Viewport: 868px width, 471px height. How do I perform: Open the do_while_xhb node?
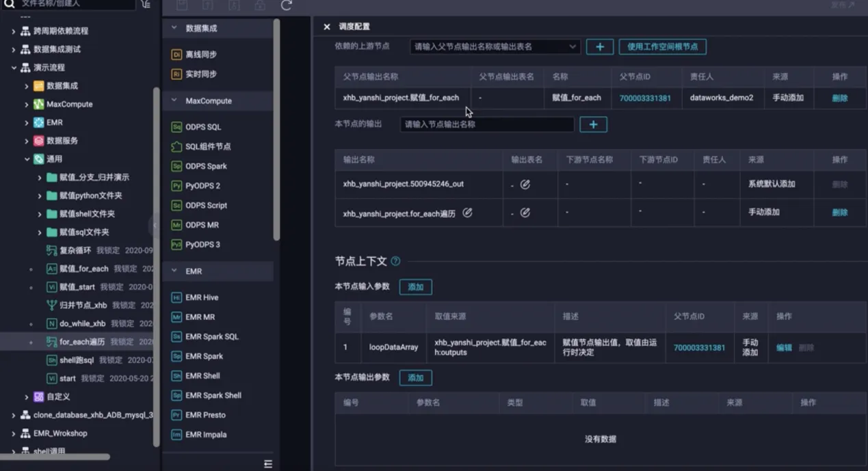click(x=82, y=323)
